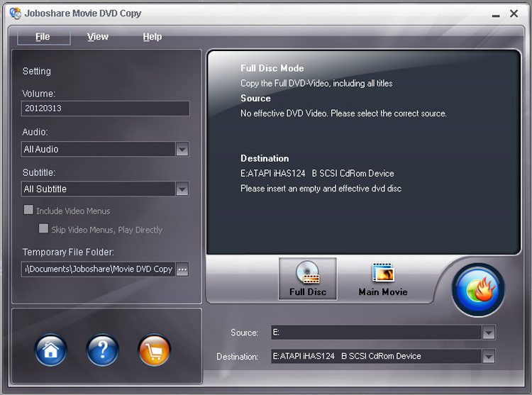
Task: Click the orange shopping cart icon
Action: [155, 350]
